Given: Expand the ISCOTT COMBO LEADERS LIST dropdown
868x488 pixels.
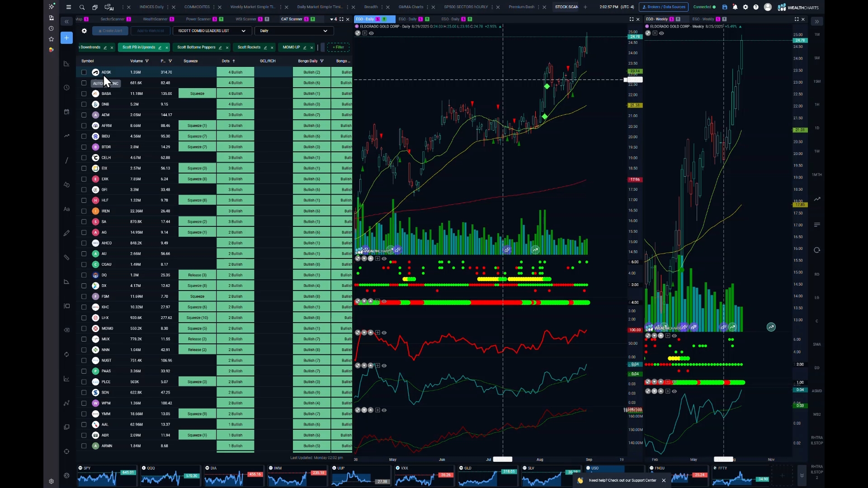Looking at the screenshot, I should click(212, 31).
